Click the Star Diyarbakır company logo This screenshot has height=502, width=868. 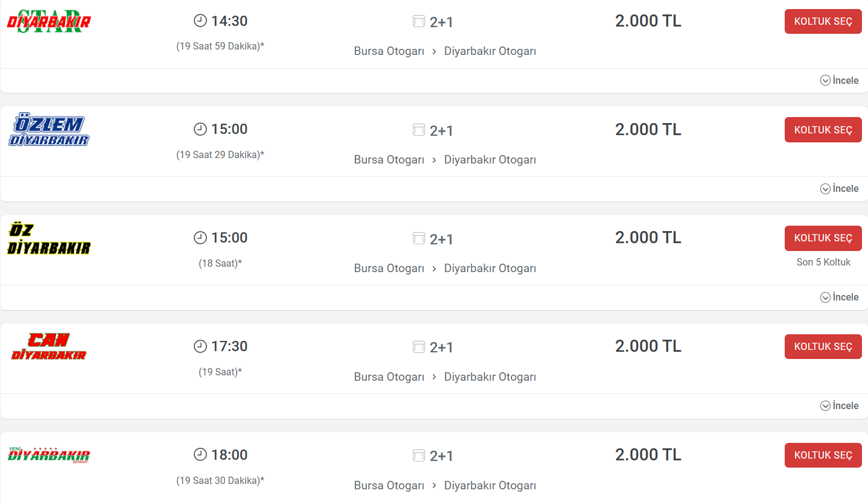49,22
